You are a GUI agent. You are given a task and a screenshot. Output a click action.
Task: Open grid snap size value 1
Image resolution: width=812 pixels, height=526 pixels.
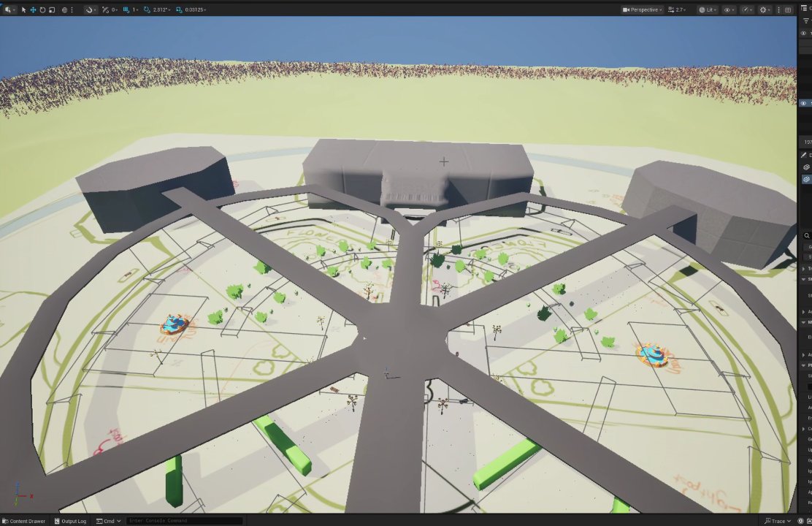(x=136, y=9)
